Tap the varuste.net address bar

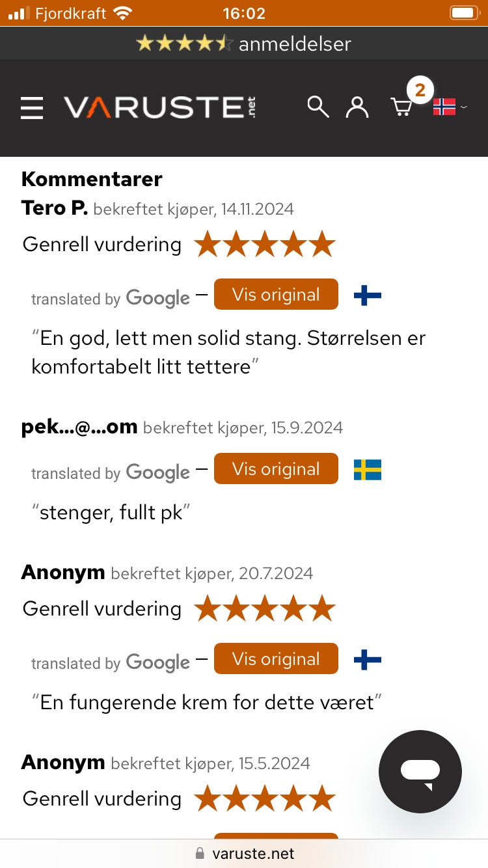click(244, 854)
